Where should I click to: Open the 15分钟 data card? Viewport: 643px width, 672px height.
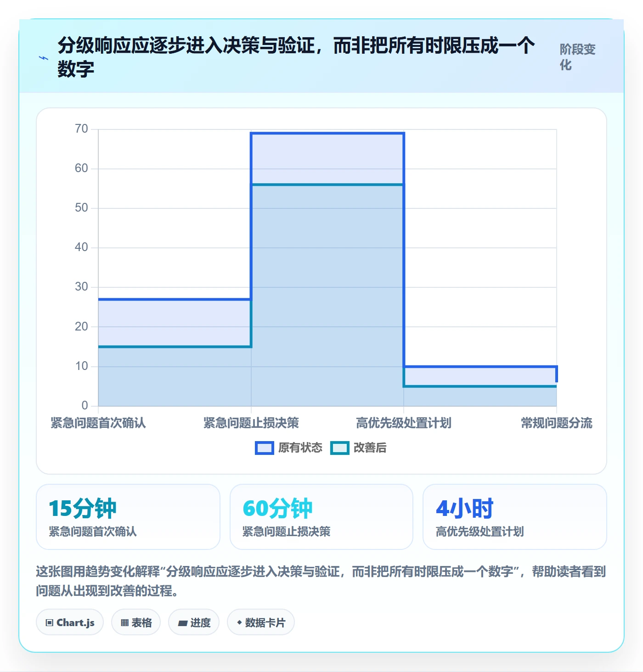[x=128, y=517]
